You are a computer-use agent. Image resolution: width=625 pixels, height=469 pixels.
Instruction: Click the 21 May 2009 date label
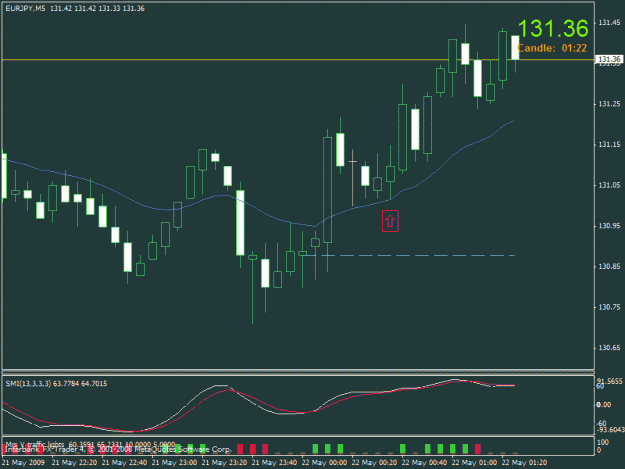[x=24, y=463]
